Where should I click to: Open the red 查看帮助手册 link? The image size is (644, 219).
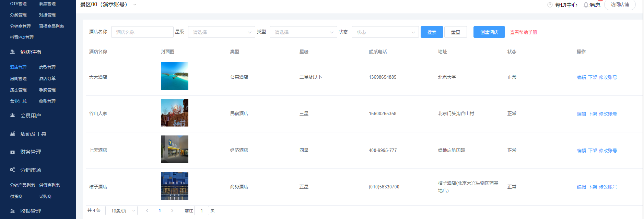tap(523, 32)
